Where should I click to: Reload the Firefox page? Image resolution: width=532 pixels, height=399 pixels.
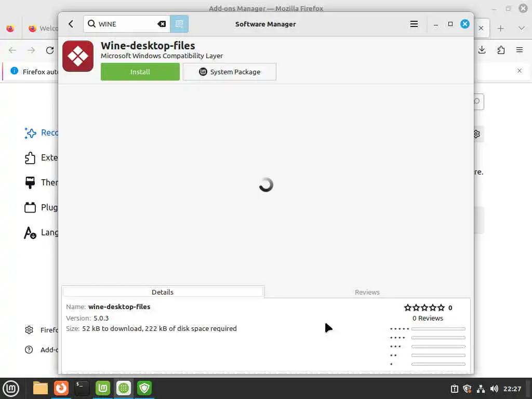click(50, 50)
